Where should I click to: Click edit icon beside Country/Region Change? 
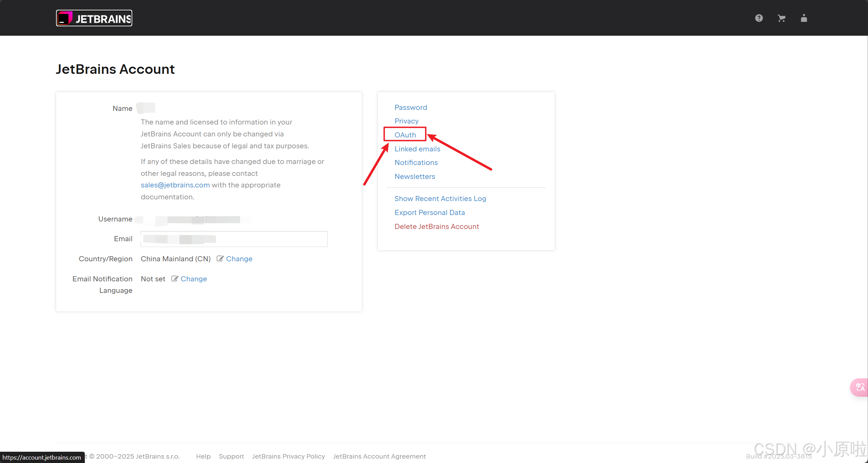pos(220,259)
